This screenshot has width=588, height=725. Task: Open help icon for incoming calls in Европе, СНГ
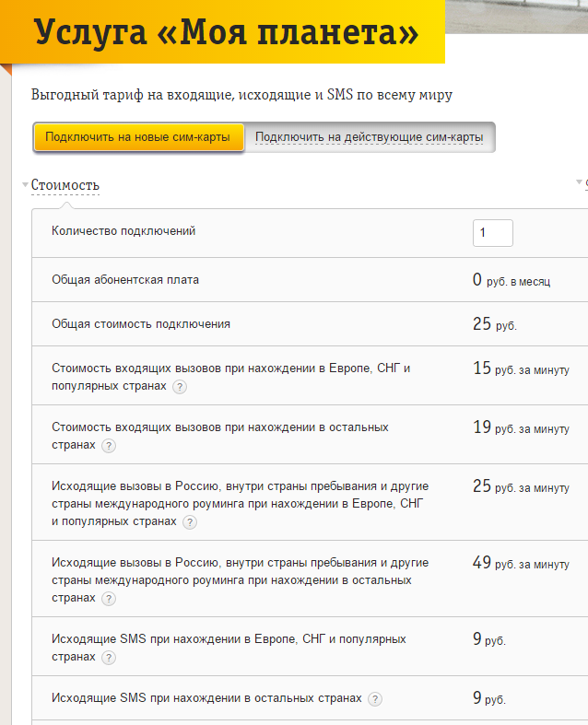click(x=180, y=387)
